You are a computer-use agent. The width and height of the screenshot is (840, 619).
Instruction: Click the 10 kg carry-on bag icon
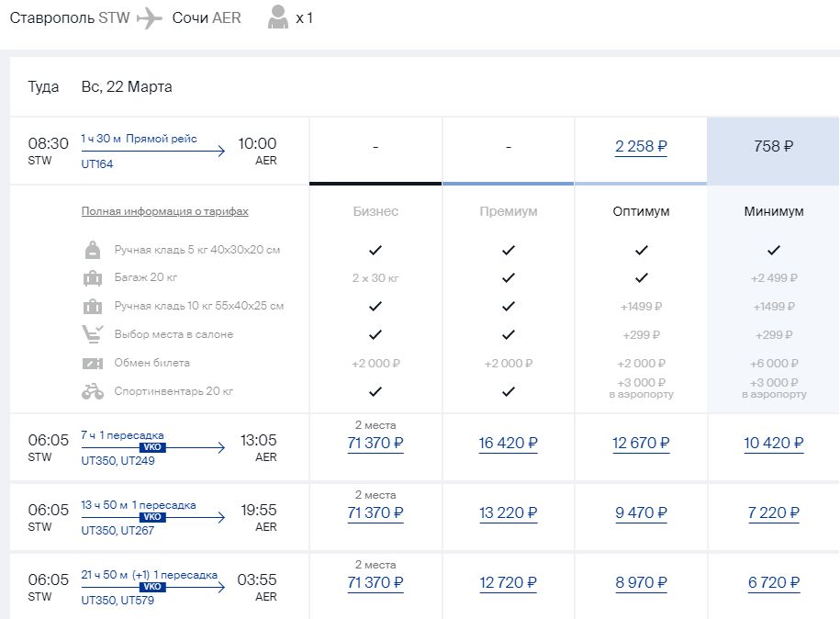93,307
